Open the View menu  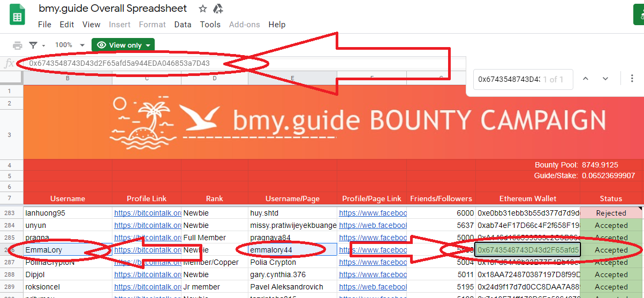(92, 25)
